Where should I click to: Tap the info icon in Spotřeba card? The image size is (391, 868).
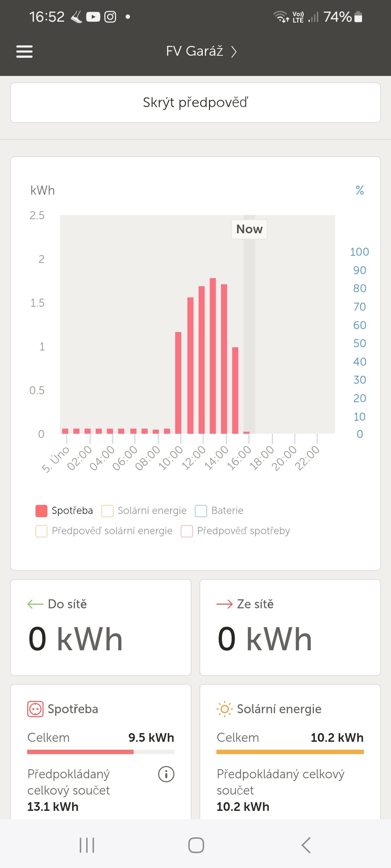click(166, 774)
